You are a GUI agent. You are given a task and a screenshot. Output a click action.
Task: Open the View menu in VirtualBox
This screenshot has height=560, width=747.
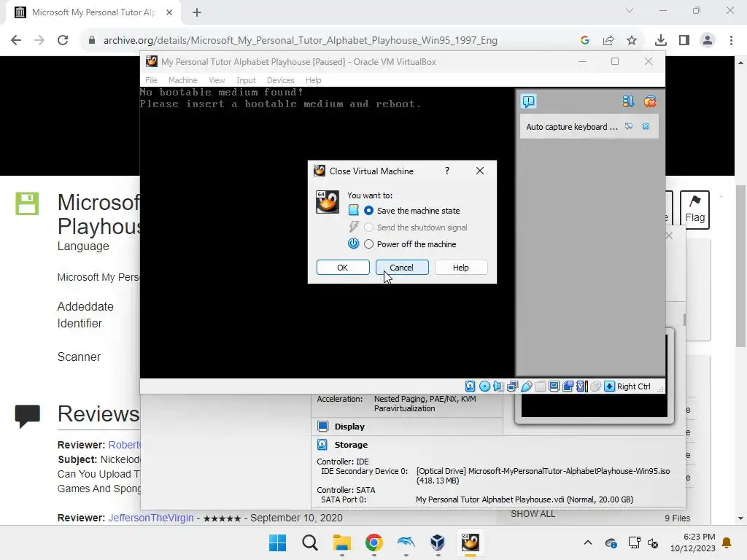[x=217, y=80]
